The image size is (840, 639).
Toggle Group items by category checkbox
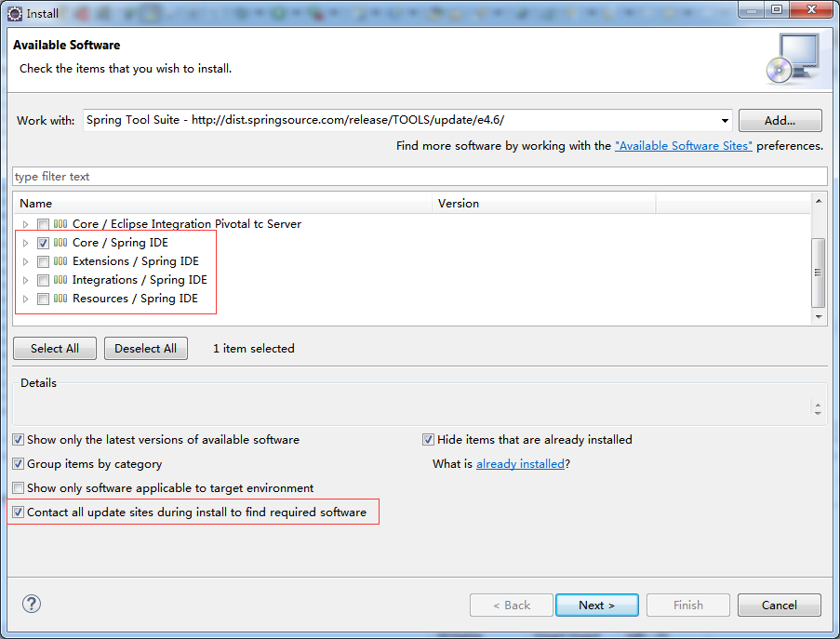tap(19, 464)
